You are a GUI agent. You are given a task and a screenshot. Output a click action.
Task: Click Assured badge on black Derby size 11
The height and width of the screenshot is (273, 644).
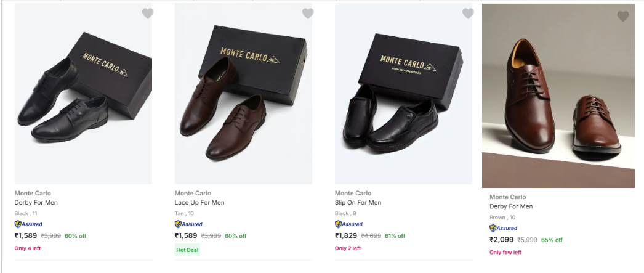pyautogui.click(x=28, y=224)
